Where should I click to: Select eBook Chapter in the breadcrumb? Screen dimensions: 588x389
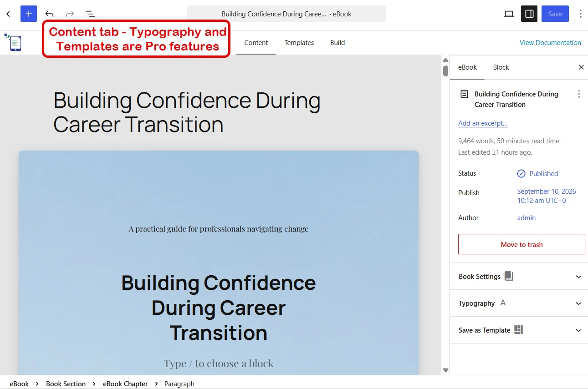125,384
